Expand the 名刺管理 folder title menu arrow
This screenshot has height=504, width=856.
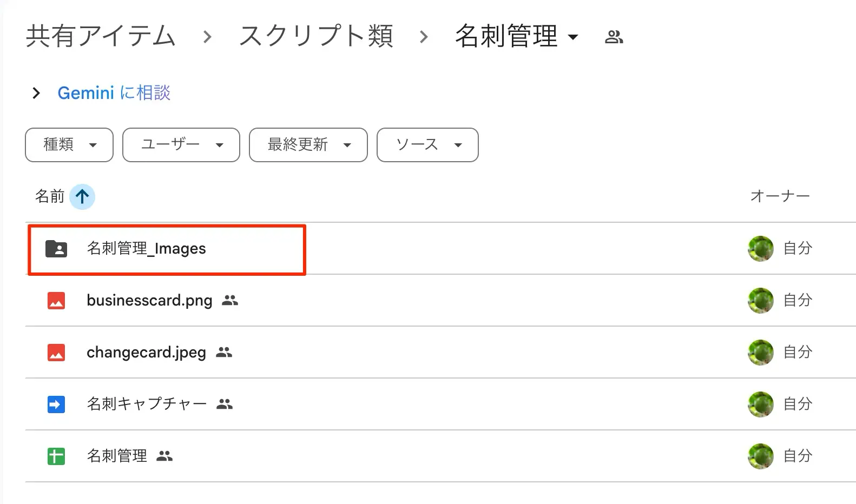[x=573, y=37]
